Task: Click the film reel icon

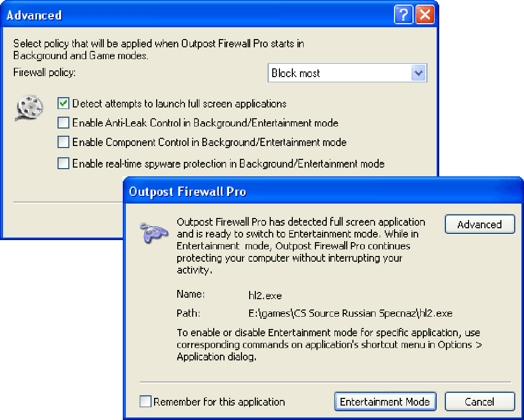Action: tap(29, 107)
